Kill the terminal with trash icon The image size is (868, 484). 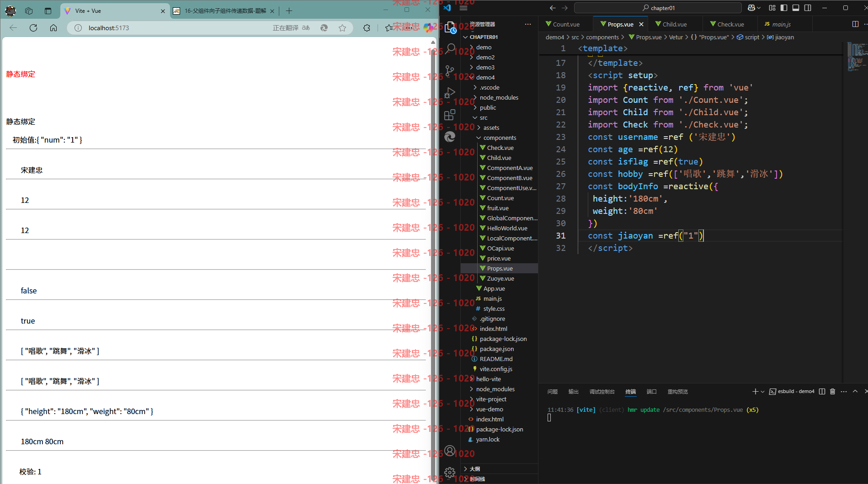point(832,392)
